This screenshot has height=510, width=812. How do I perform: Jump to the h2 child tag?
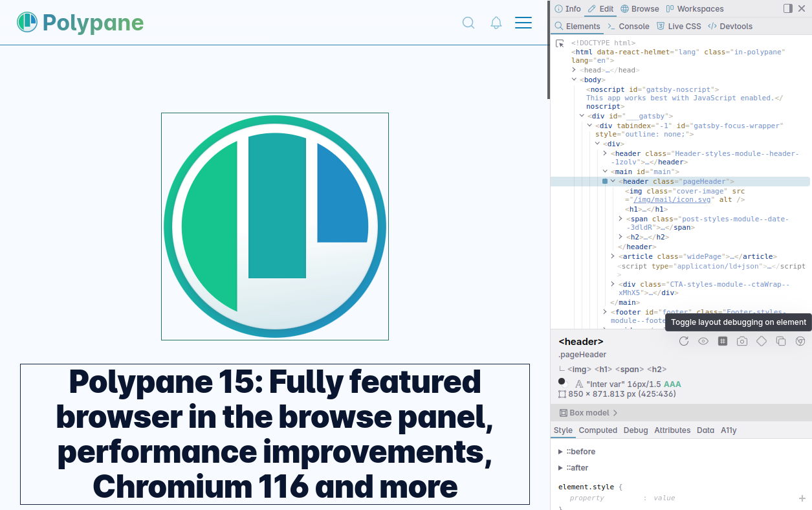657,369
